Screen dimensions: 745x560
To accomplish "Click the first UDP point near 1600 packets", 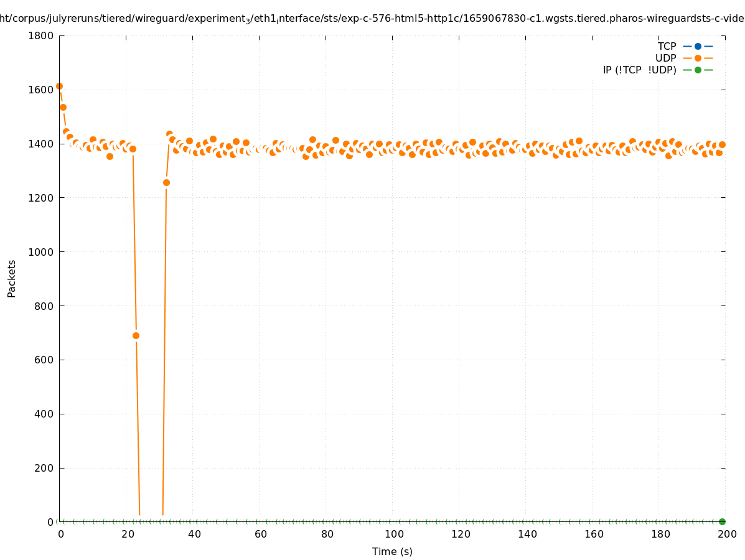I will [x=59, y=86].
